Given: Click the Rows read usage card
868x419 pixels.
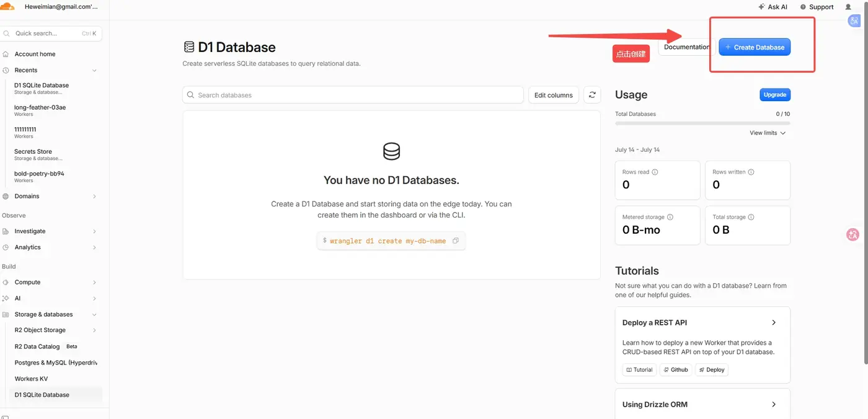Looking at the screenshot, I should (x=657, y=180).
